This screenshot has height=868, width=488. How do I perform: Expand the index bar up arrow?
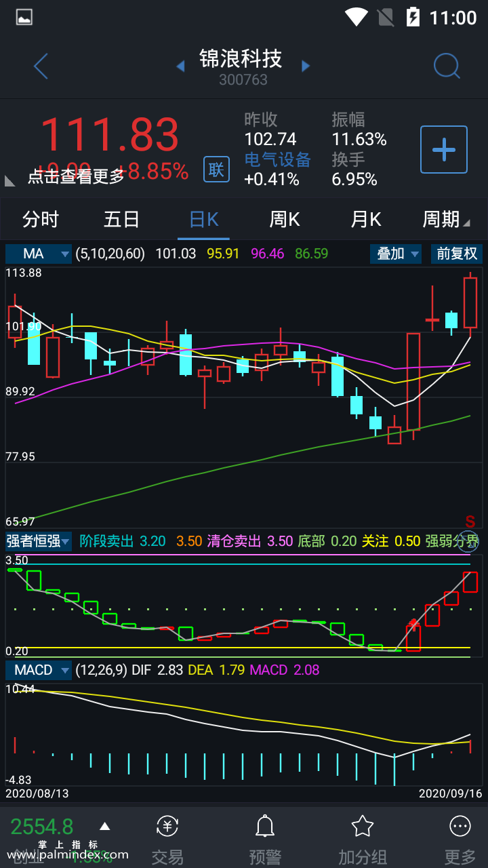(104, 826)
